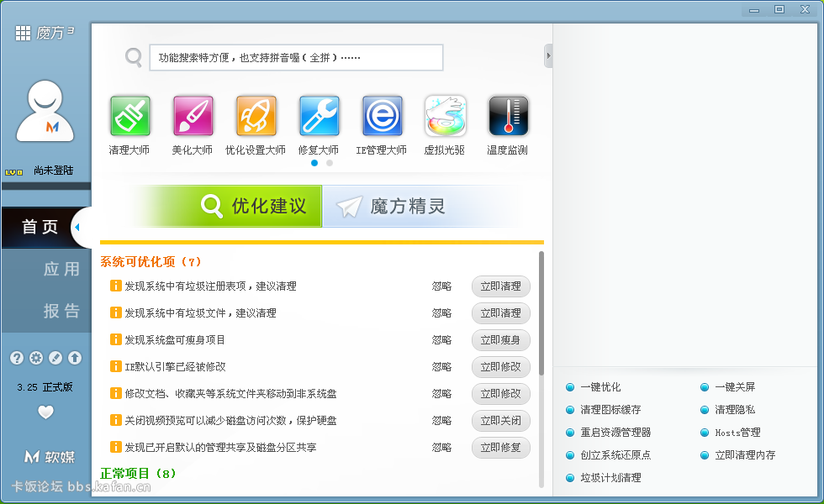The height and width of the screenshot is (504, 824).
Task: Click 忽略 for 管理共享 row
Action: 441,447
